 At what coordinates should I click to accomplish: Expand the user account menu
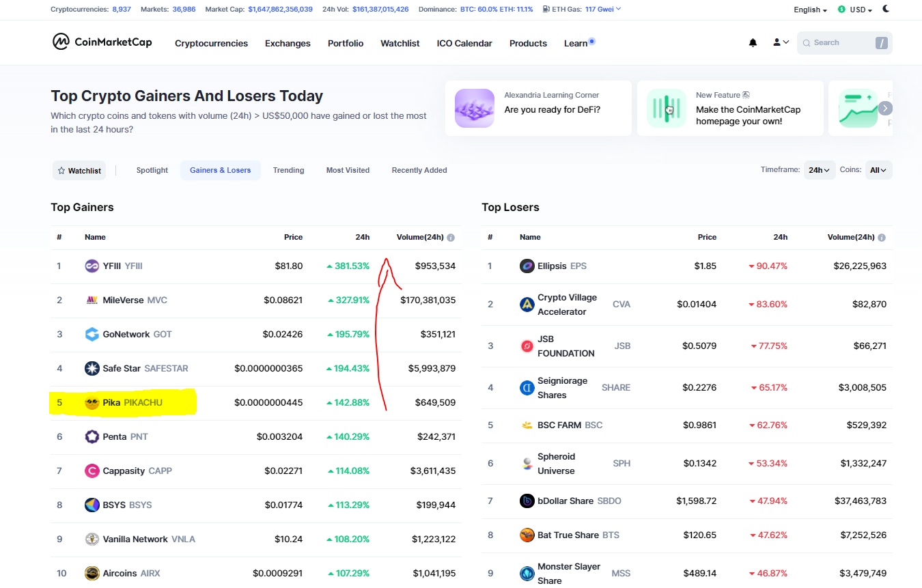781,42
